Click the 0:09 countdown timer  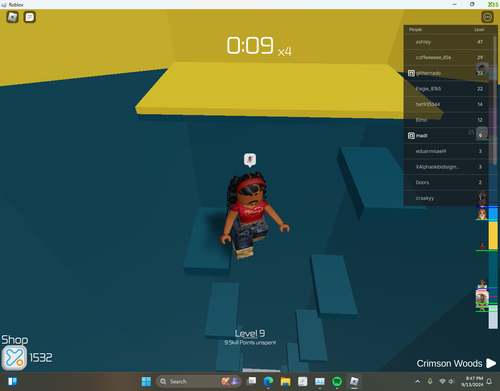[250, 45]
